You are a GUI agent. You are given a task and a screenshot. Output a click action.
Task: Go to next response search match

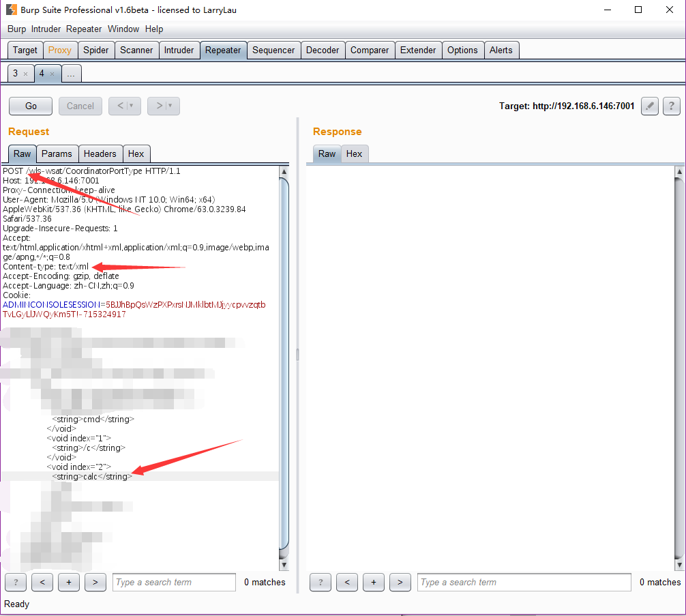[400, 583]
